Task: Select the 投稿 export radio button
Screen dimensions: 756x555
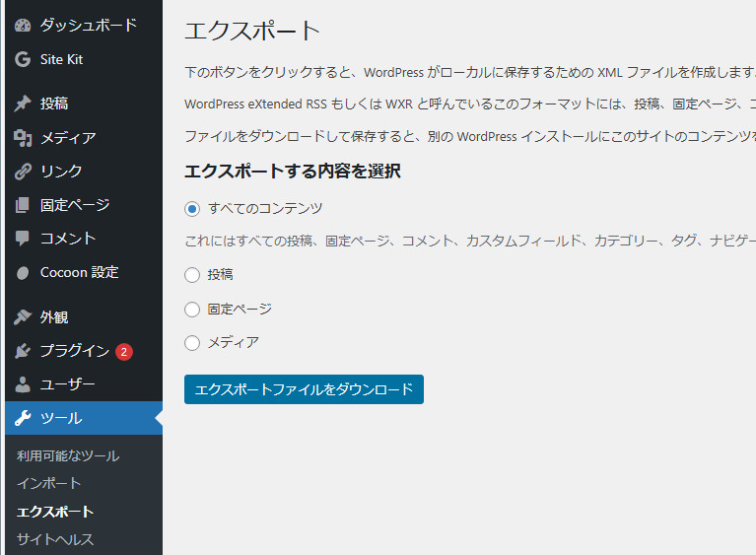Action: tap(192, 275)
